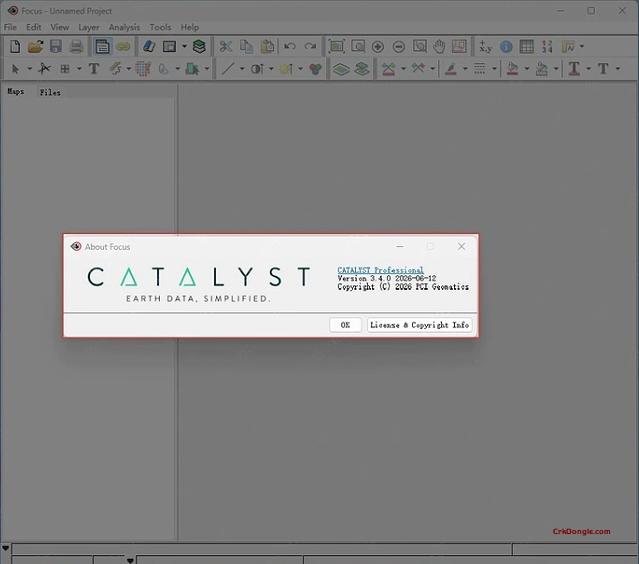Screen dimensions: 639x564
Task: Click the Zoom Out minus icon
Action: [x=399, y=47]
